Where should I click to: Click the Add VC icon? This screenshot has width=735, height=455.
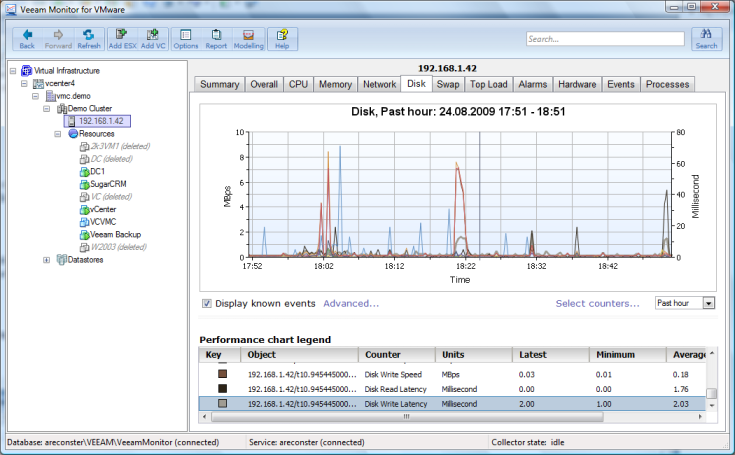tap(153, 38)
